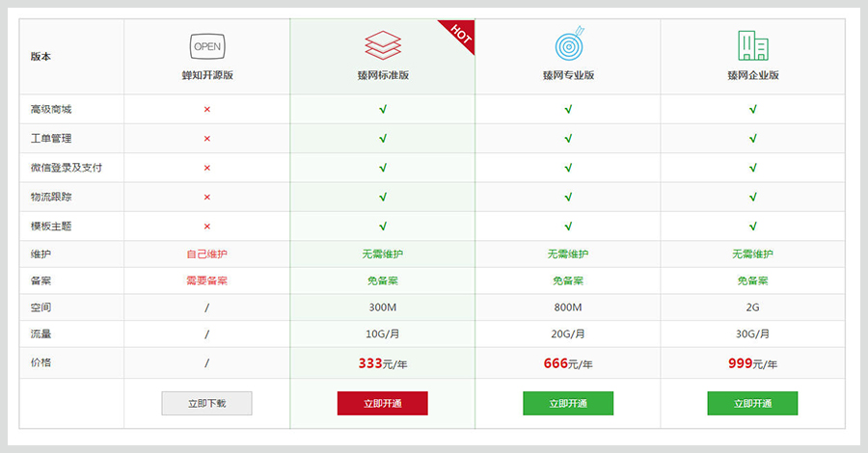
Task: Click the 备案 row label
Action: click(x=41, y=281)
